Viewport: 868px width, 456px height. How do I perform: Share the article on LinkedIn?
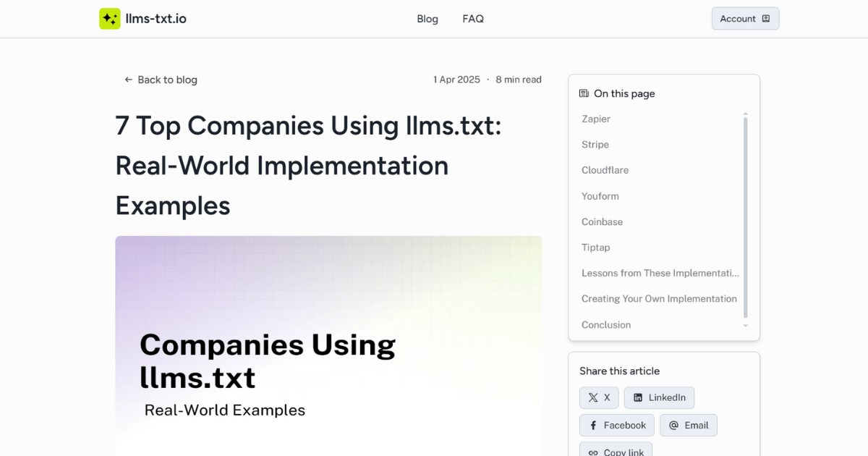click(x=659, y=397)
